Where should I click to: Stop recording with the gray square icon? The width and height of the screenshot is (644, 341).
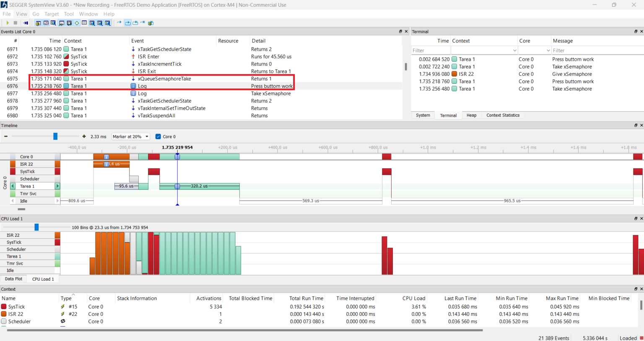pyautogui.click(x=16, y=23)
